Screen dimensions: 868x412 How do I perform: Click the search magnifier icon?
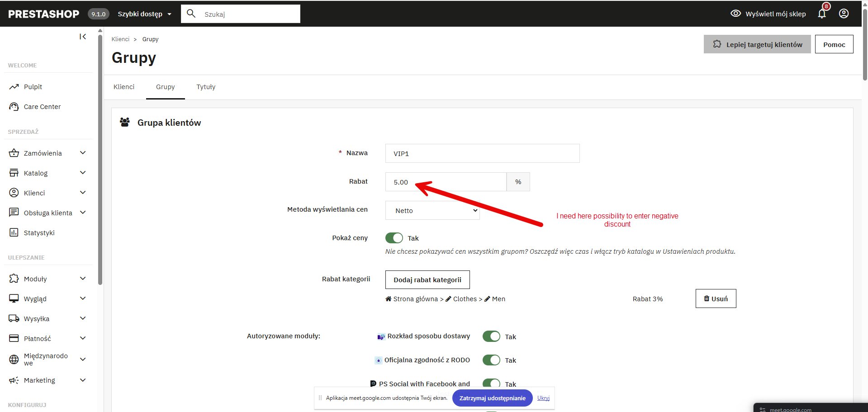[x=191, y=14]
